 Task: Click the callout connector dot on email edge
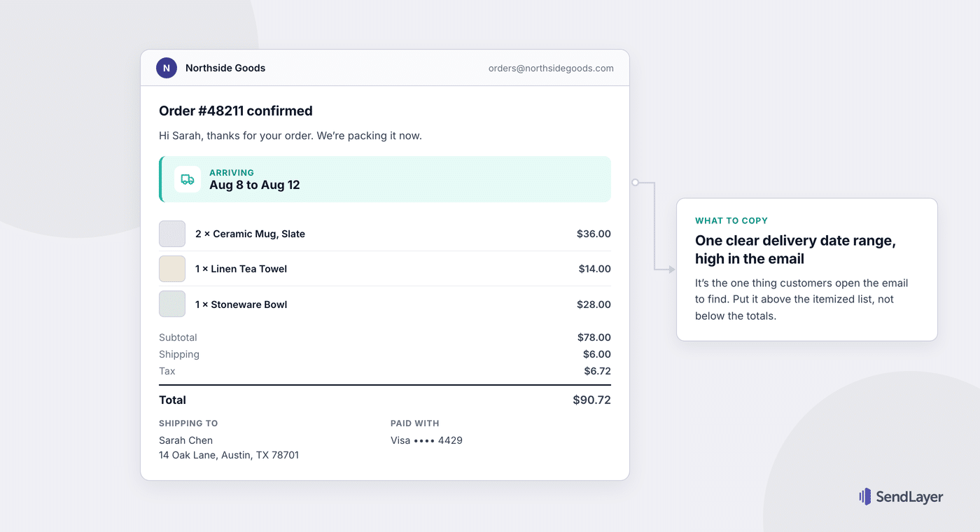pyautogui.click(x=635, y=182)
